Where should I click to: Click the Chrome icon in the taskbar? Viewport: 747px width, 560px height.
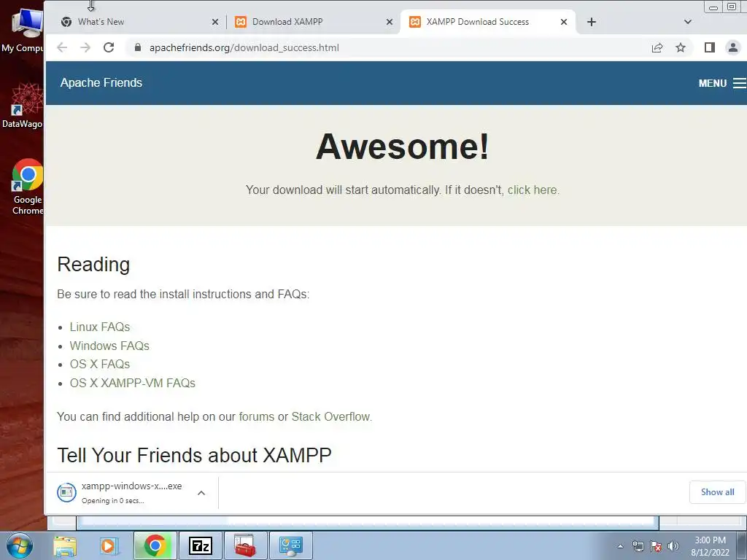pyautogui.click(x=155, y=545)
